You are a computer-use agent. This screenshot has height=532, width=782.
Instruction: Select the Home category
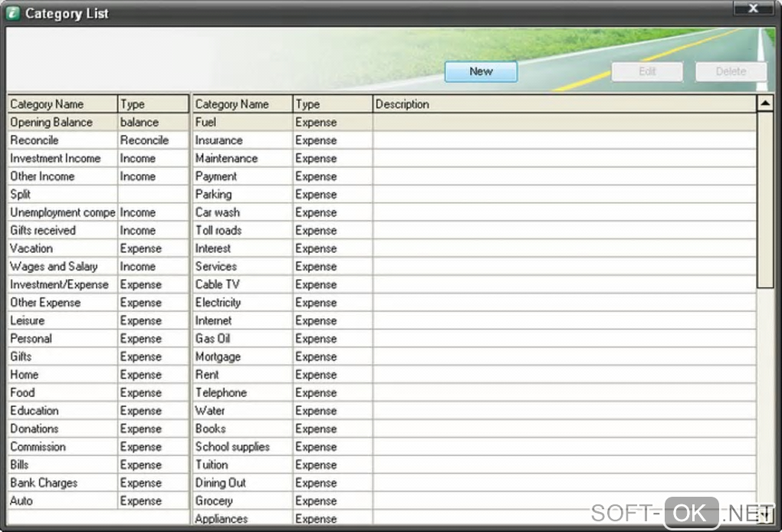(x=98, y=374)
